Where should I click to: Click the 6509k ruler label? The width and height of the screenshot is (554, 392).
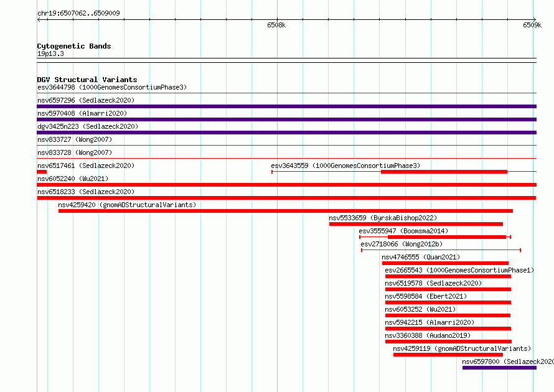pyautogui.click(x=532, y=25)
